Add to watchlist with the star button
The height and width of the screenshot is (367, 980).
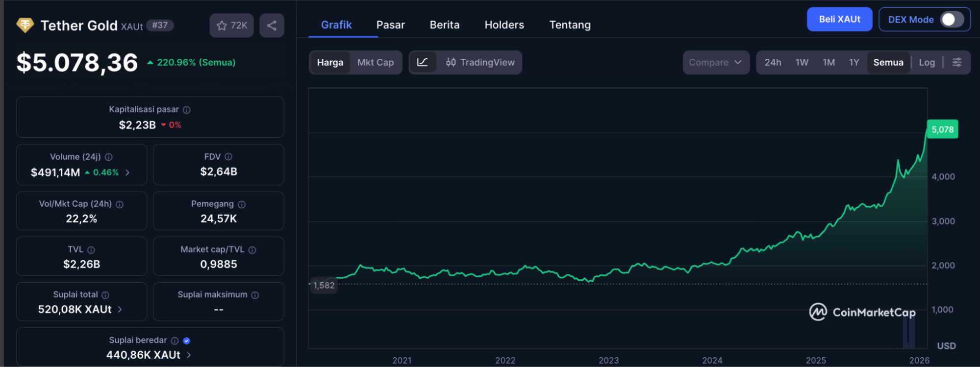(231, 25)
